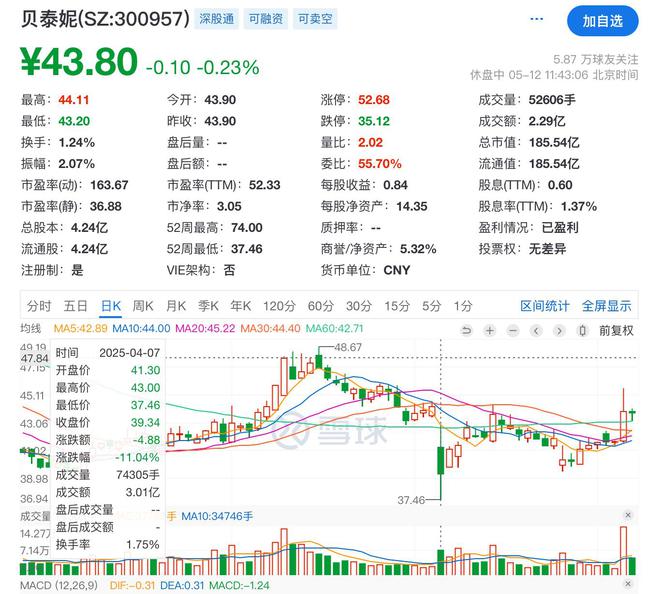Click the 可融资 tag

pyautogui.click(x=266, y=19)
